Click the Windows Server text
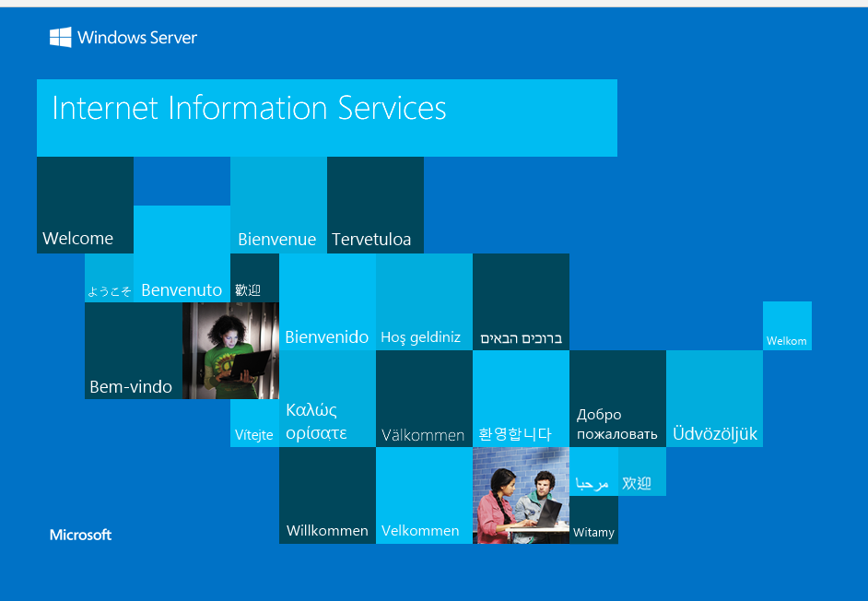868x601 pixels. point(137,38)
